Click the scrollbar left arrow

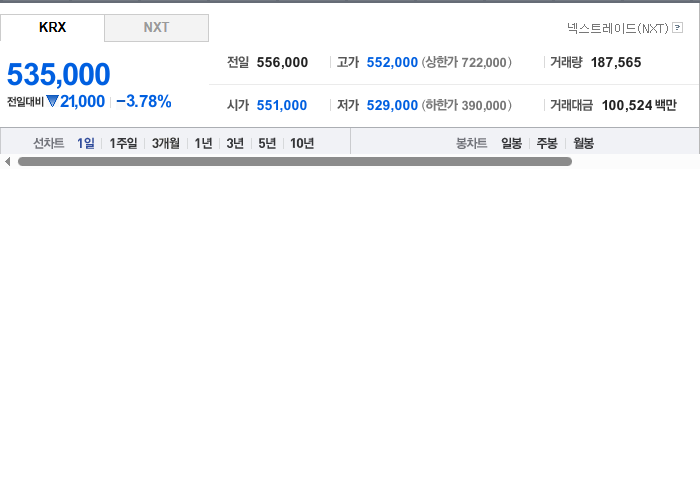point(7,162)
